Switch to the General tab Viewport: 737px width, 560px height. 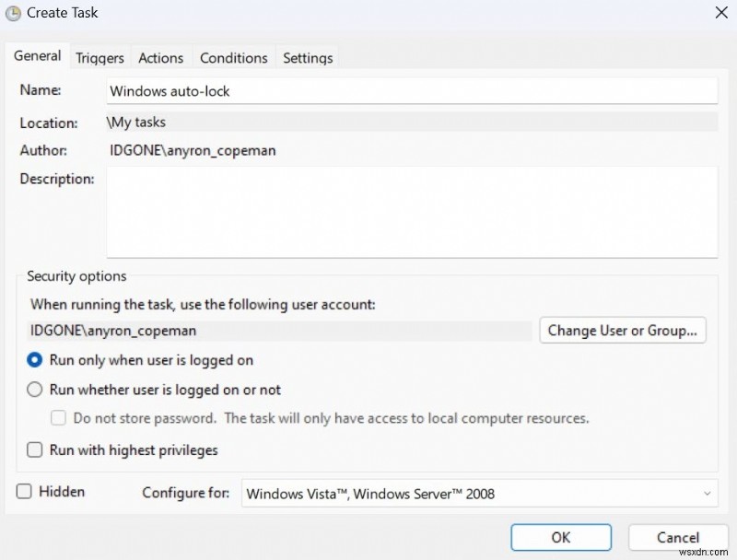[x=37, y=56]
